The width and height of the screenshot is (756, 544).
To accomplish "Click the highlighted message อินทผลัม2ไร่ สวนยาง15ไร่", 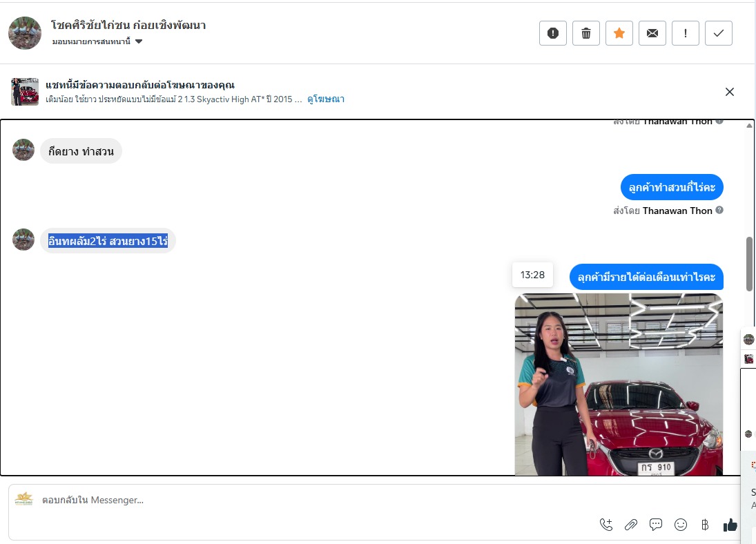I will pyautogui.click(x=108, y=241).
